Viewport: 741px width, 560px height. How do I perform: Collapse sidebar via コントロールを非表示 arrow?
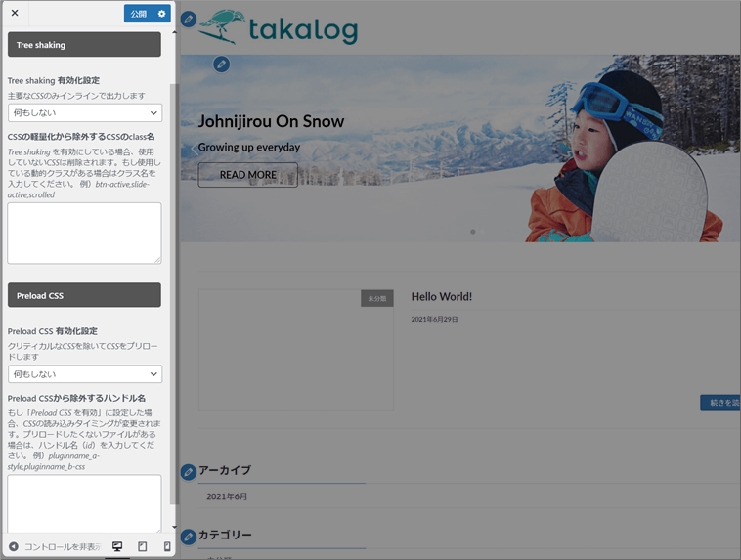(x=14, y=546)
